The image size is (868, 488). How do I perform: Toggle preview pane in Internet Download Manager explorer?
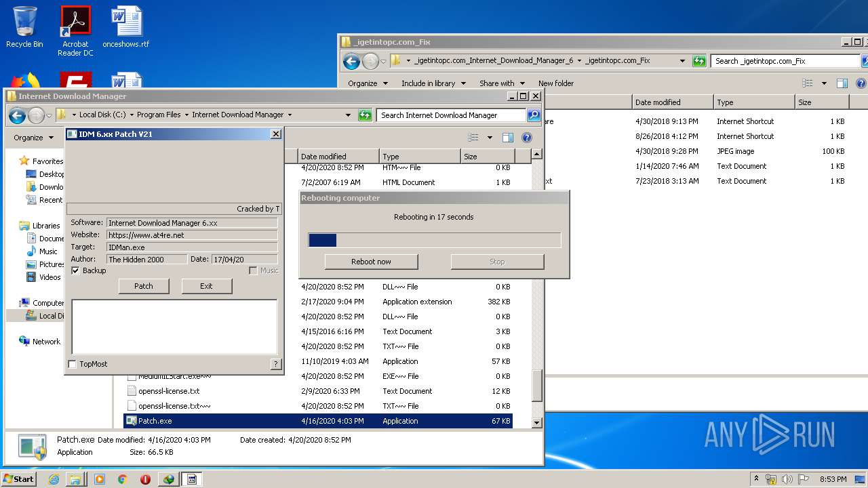coord(507,138)
